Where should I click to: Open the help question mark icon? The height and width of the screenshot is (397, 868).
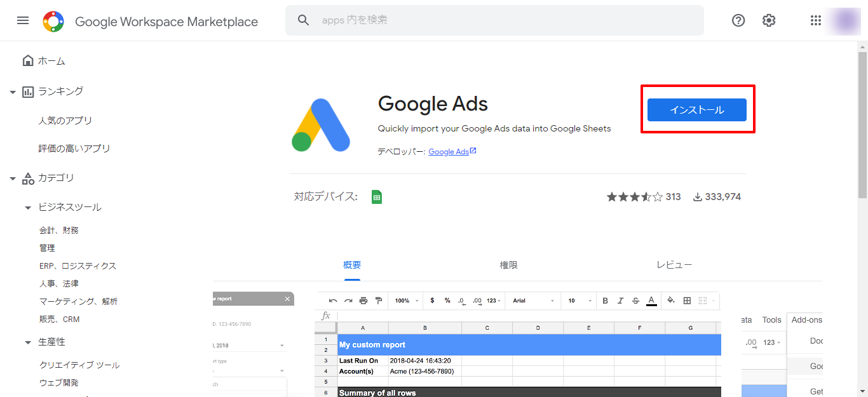click(738, 20)
